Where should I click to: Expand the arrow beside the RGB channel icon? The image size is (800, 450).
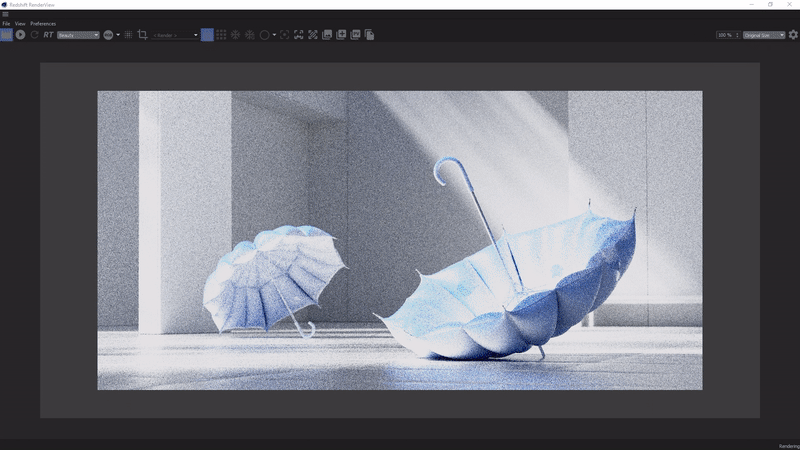[x=118, y=35]
